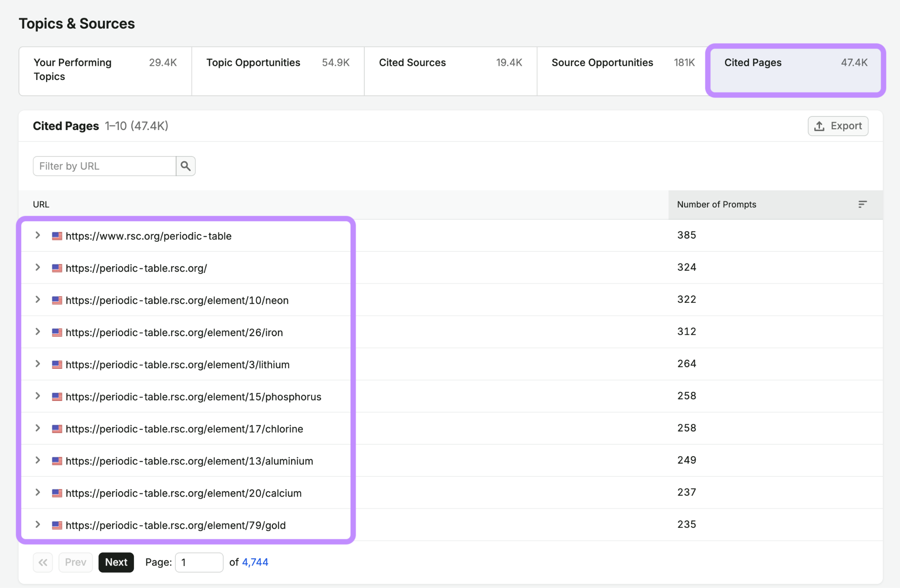Click the element/15/phosphorus URL text
The width and height of the screenshot is (900, 588).
[193, 397]
